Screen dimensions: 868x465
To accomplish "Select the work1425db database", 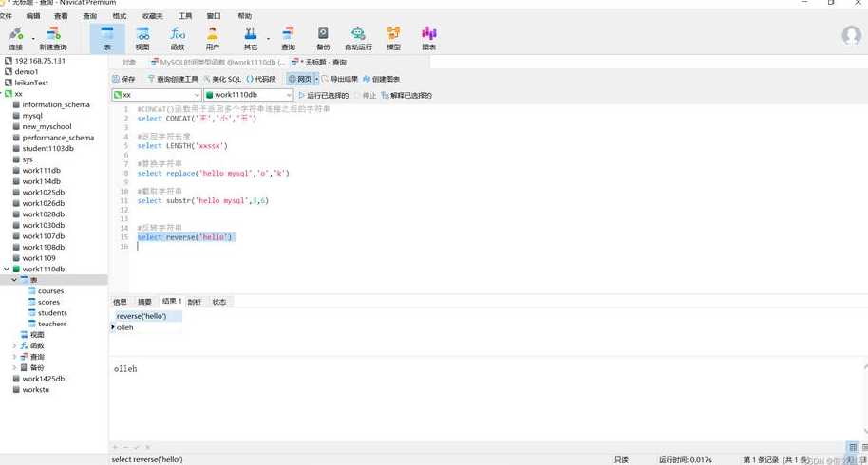I will click(x=38, y=379).
